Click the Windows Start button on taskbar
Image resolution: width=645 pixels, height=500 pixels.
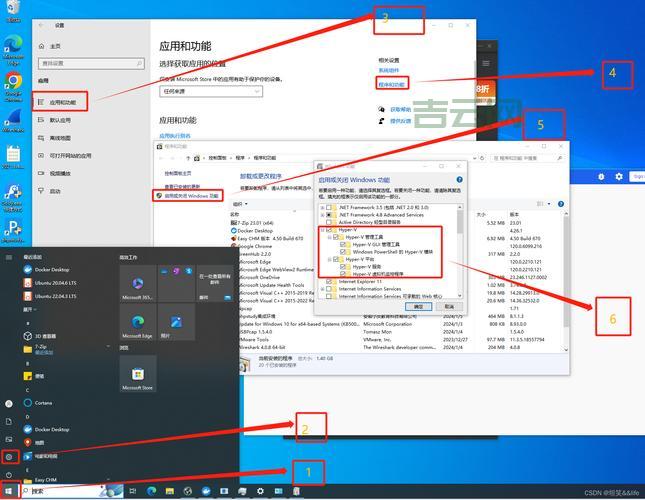click(9, 491)
